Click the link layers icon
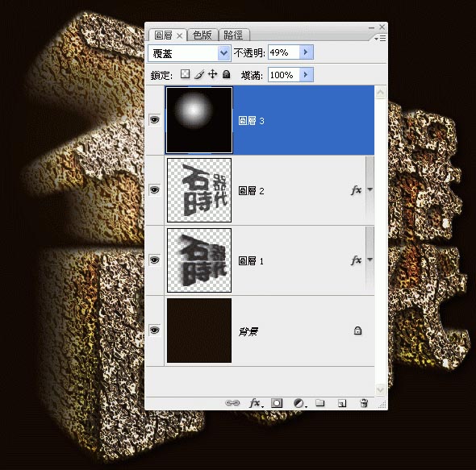 tap(232, 403)
